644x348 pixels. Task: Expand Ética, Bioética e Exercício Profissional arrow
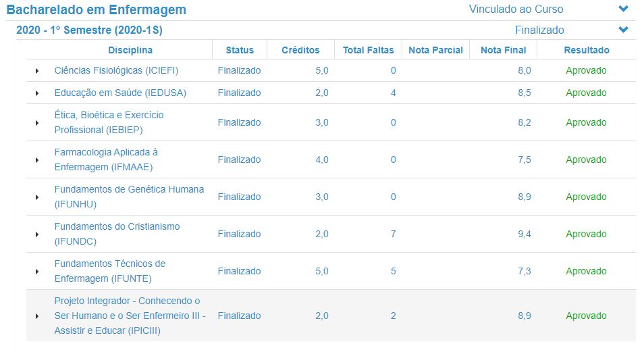(37, 122)
